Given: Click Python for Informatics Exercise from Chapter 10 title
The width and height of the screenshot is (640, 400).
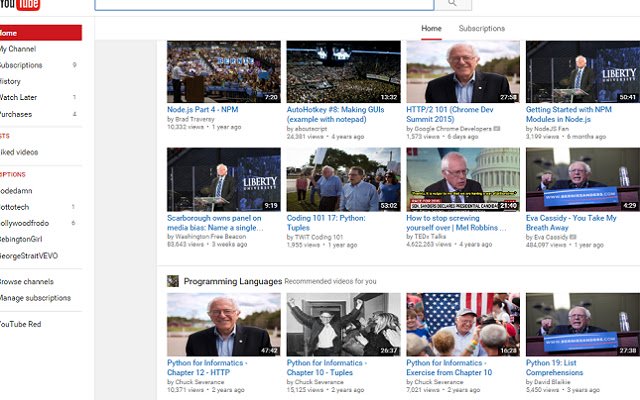Looking at the screenshot, I should click(x=449, y=367).
